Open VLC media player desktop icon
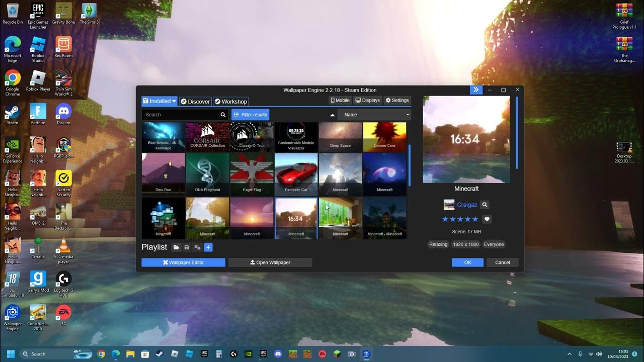Screen dimensions: 644x362 click(x=63, y=251)
